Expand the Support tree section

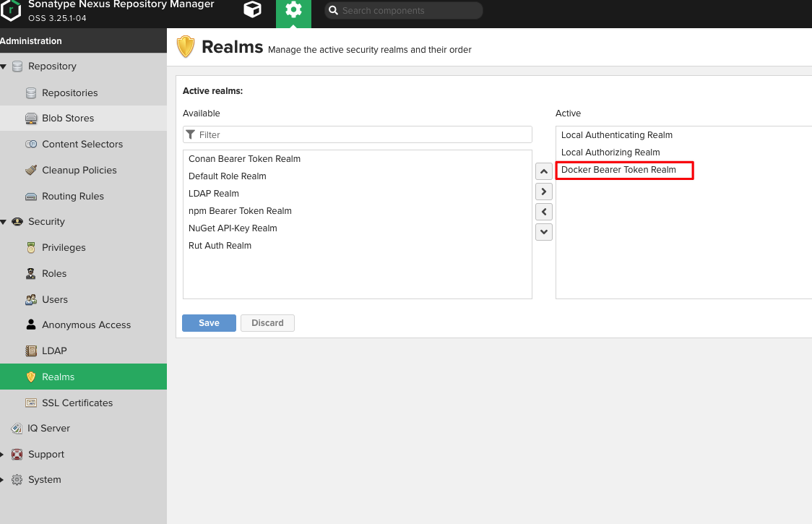(2, 455)
